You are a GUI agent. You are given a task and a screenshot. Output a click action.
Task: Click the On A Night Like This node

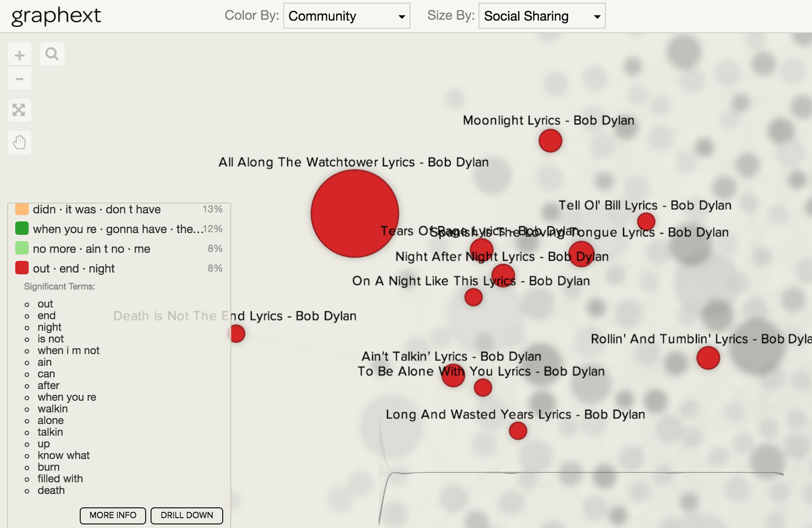pos(474,297)
